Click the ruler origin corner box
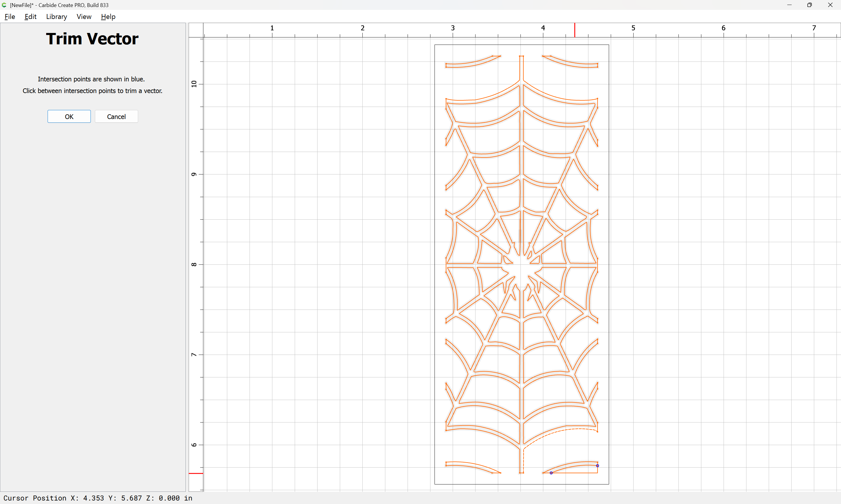The image size is (841, 504). (x=196, y=30)
